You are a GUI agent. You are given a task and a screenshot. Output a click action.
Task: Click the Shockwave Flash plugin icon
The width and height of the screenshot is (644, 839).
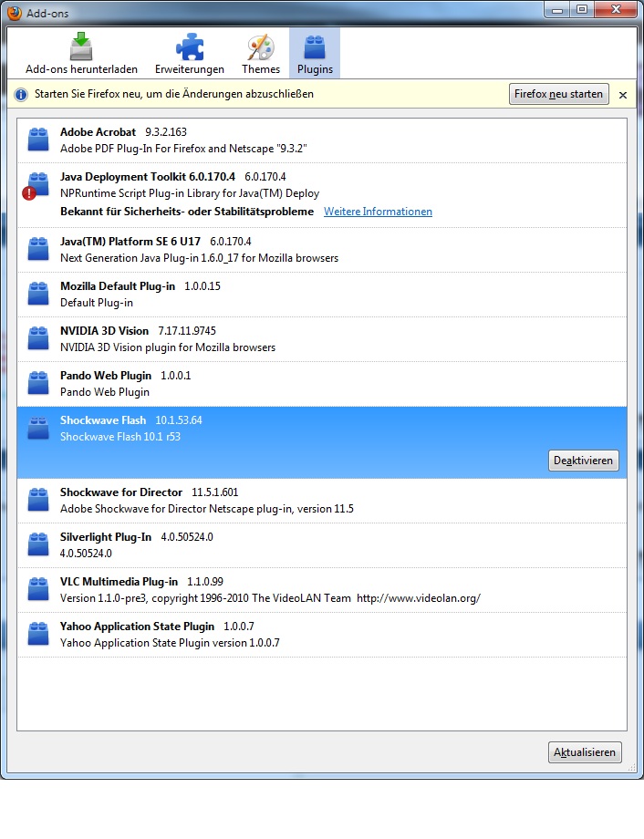click(38, 428)
